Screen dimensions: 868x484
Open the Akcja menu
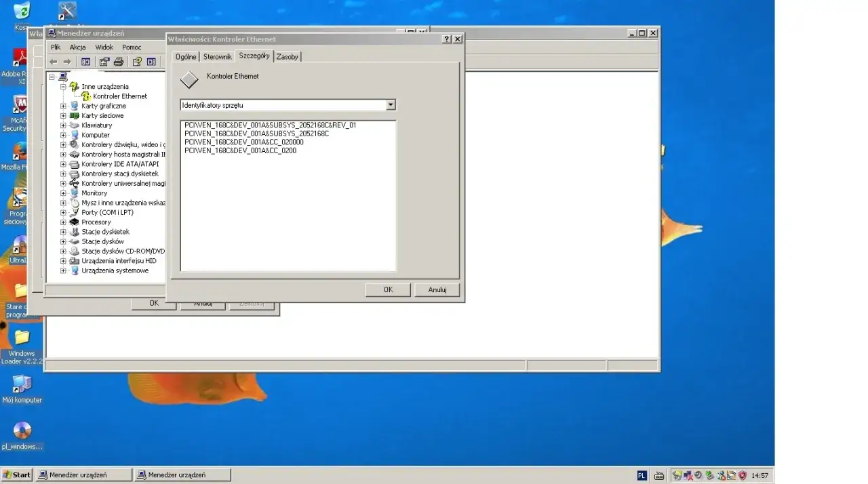(x=77, y=47)
